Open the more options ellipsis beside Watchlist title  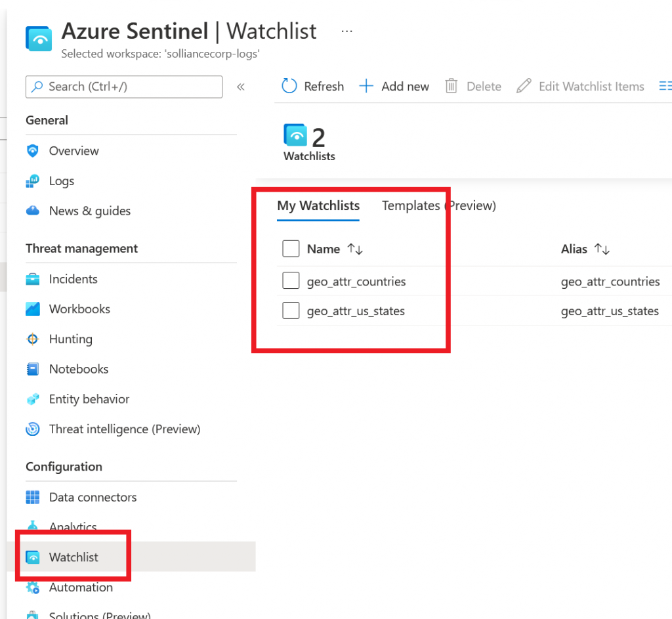(x=346, y=32)
